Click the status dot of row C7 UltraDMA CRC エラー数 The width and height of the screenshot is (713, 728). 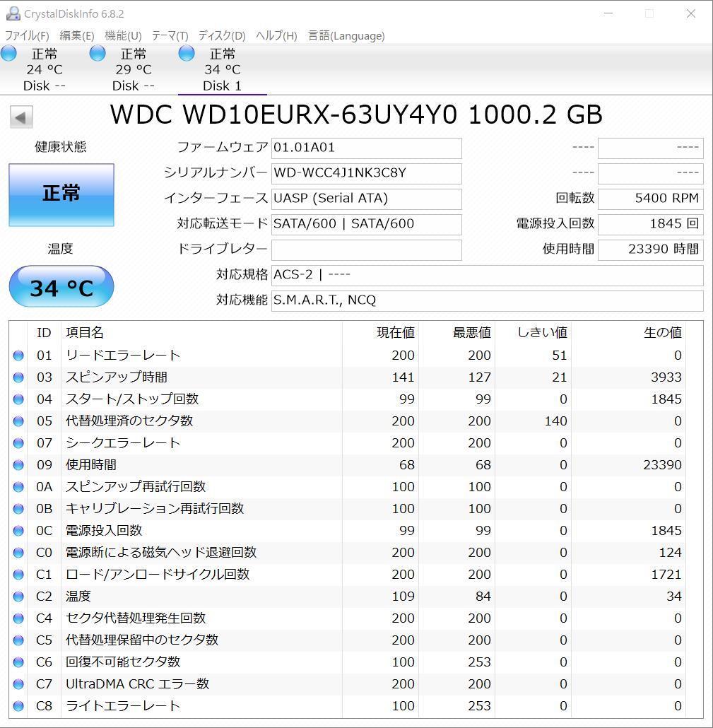pos(18,684)
